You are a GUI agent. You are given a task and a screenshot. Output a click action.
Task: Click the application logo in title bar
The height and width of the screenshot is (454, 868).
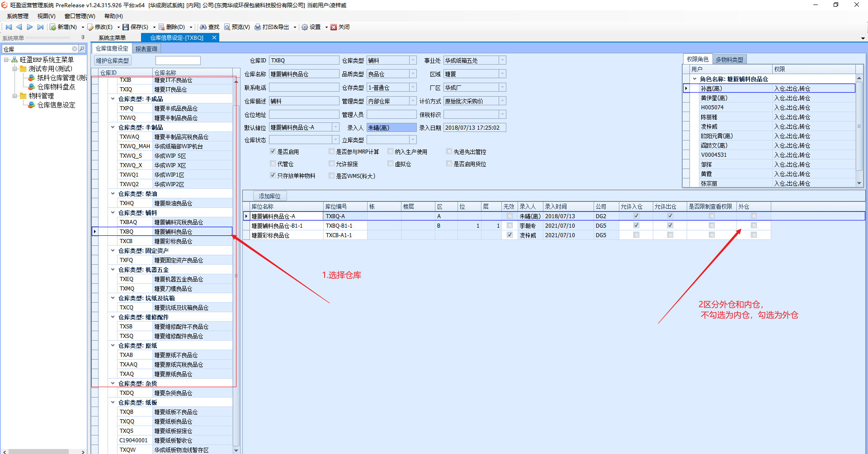[x=5, y=5]
